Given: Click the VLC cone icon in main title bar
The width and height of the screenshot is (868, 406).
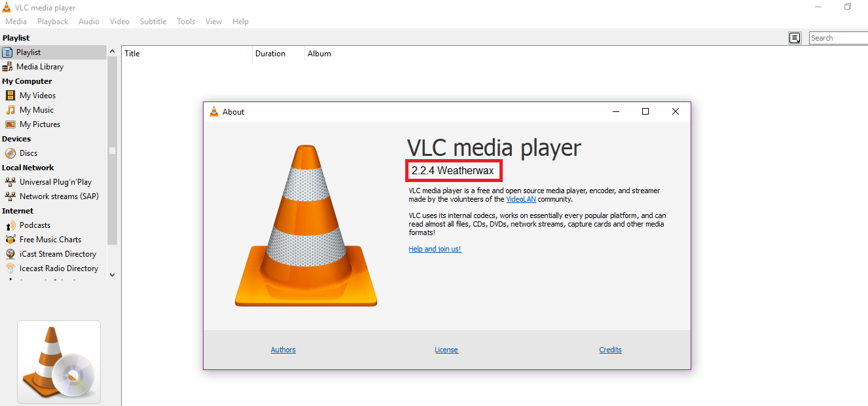Looking at the screenshot, I should (7, 7).
